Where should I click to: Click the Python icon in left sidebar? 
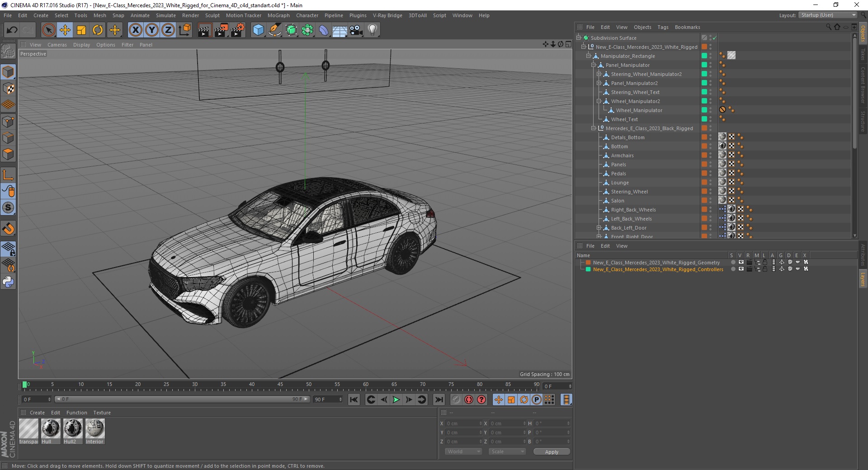[8, 282]
